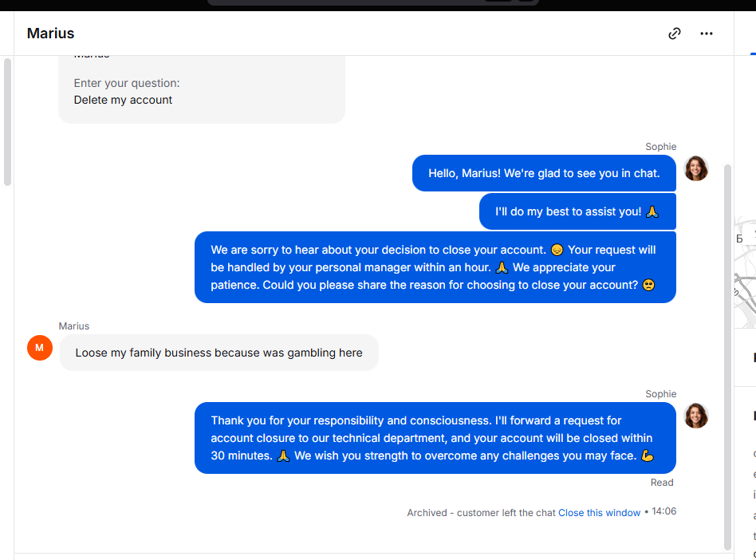The width and height of the screenshot is (756, 560).
Task: Click the 14:06 archived timestamp
Action: (664, 511)
